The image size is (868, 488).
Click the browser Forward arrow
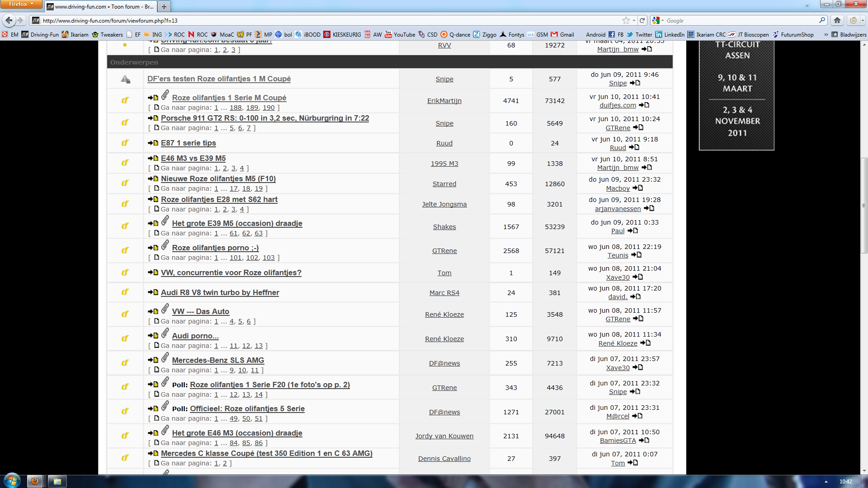(x=20, y=20)
